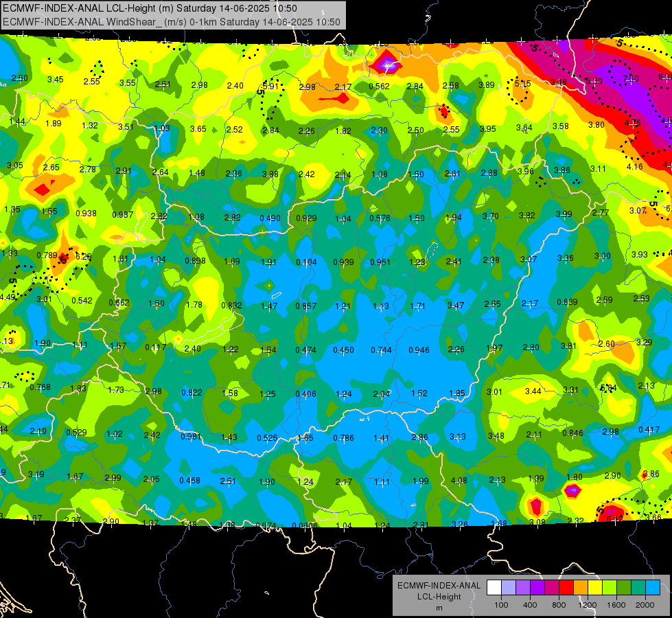This screenshot has width=672, height=618.
Task: Click the dark green legend swatch
Action: (x=624, y=588)
